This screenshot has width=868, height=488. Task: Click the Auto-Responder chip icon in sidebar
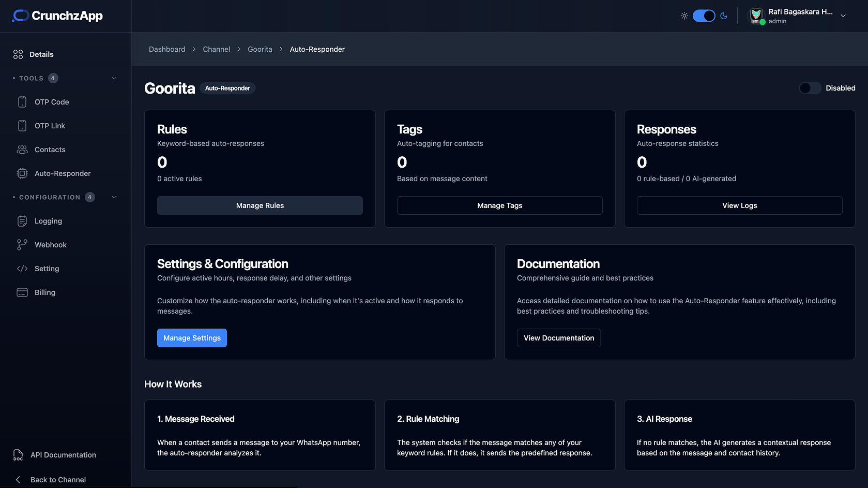[22, 173]
